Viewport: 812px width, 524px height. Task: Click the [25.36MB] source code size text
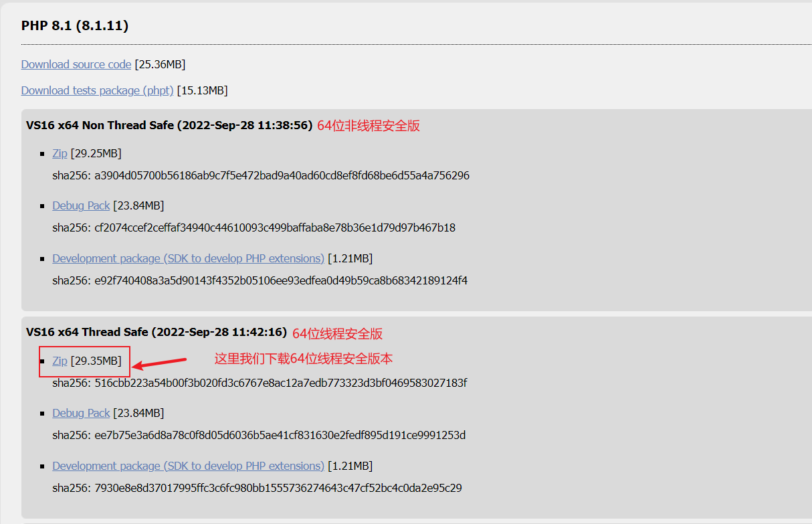click(x=160, y=64)
